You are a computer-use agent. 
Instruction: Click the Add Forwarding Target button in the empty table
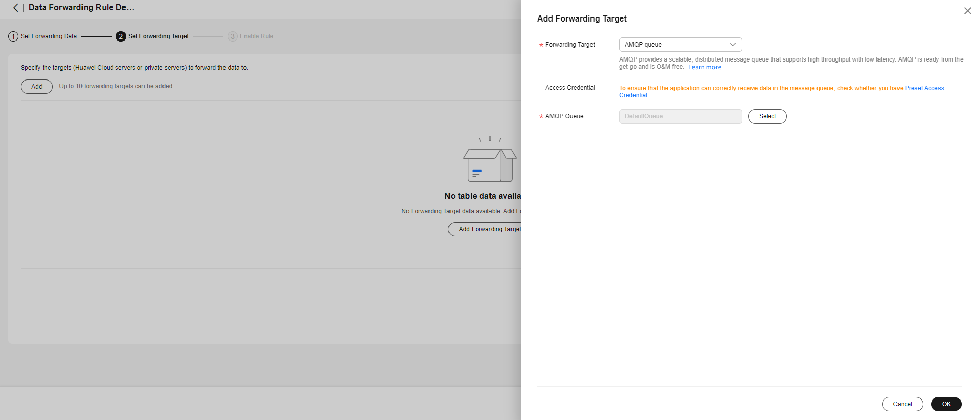485,229
